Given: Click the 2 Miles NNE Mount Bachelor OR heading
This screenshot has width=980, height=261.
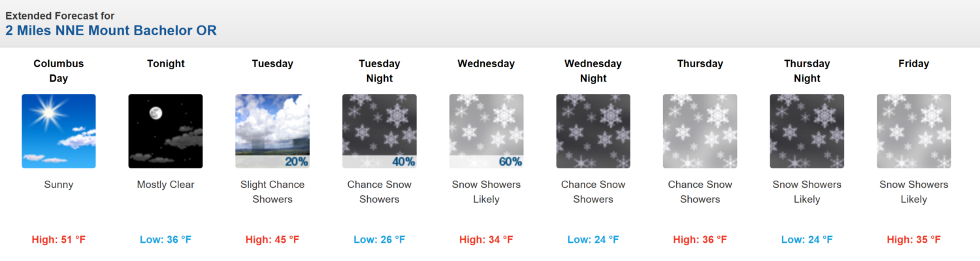Looking at the screenshot, I should click(x=111, y=30).
